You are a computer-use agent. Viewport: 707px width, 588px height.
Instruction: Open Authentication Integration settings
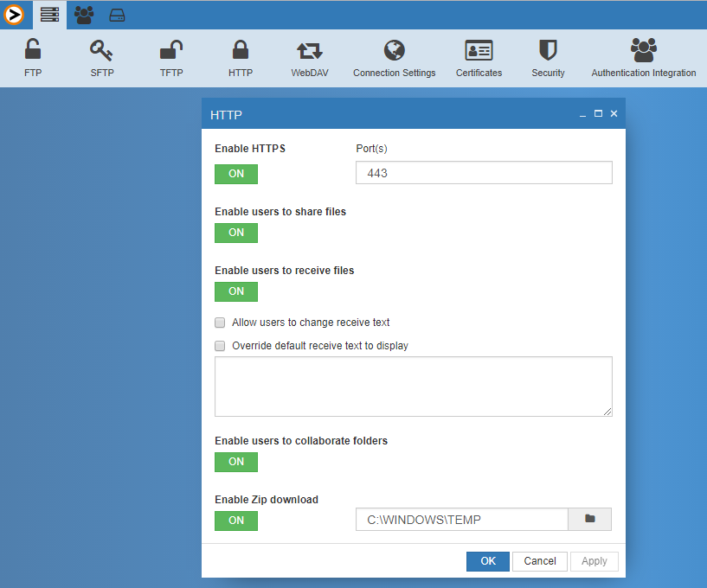643,50
